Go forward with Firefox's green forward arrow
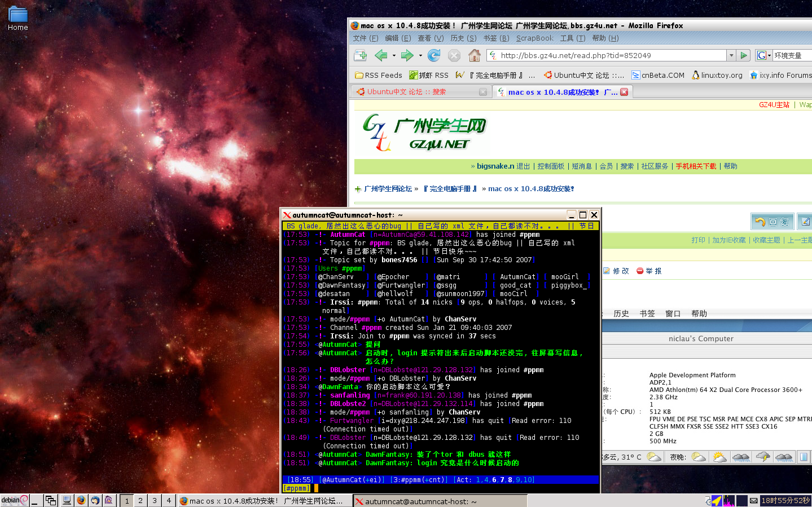 pos(407,55)
